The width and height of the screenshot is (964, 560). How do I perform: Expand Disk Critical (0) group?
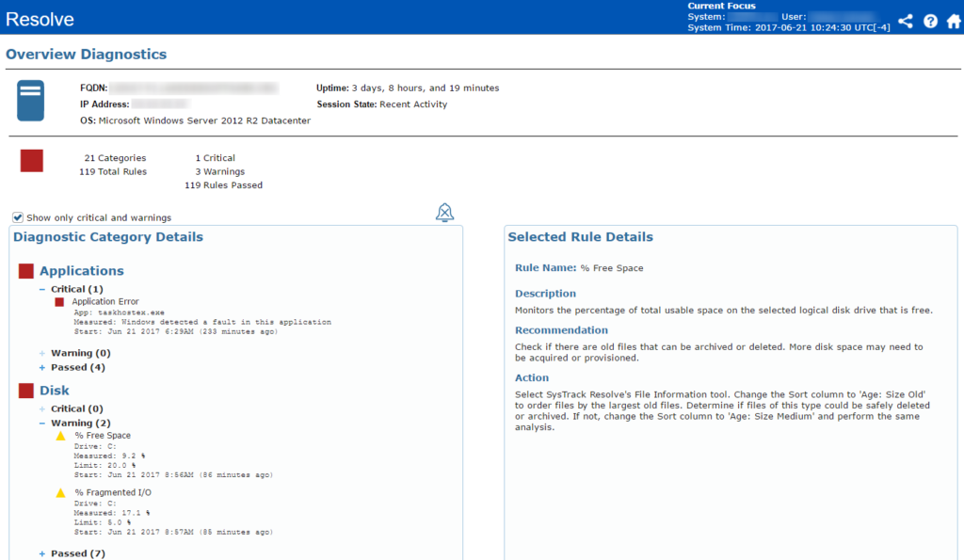point(42,408)
